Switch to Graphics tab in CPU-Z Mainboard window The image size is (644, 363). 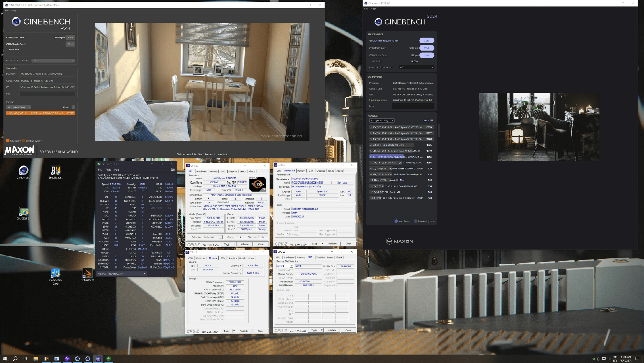[321, 171]
